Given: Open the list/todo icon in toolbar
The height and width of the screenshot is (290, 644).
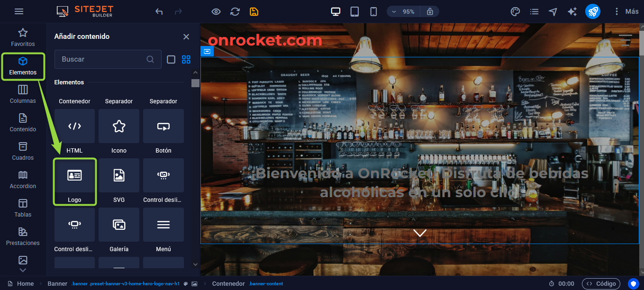Looking at the screenshot, I should [535, 11].
